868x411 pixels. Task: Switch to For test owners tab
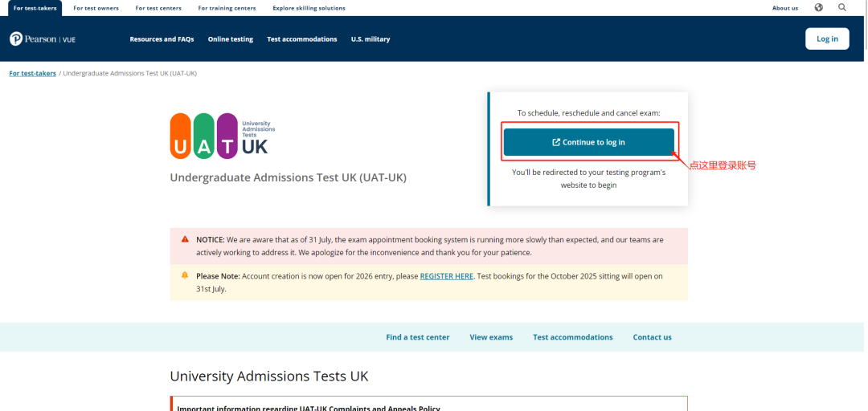click(96, 8)
